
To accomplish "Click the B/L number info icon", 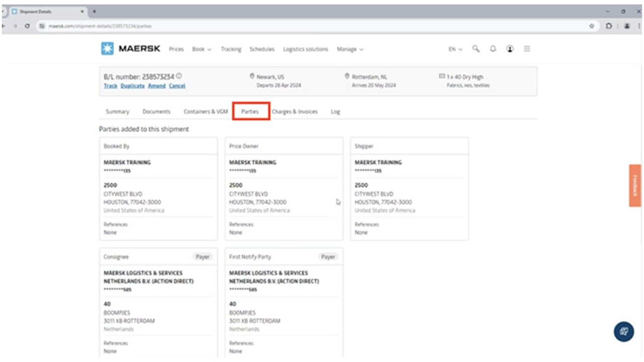I will (x=179, y=76).
